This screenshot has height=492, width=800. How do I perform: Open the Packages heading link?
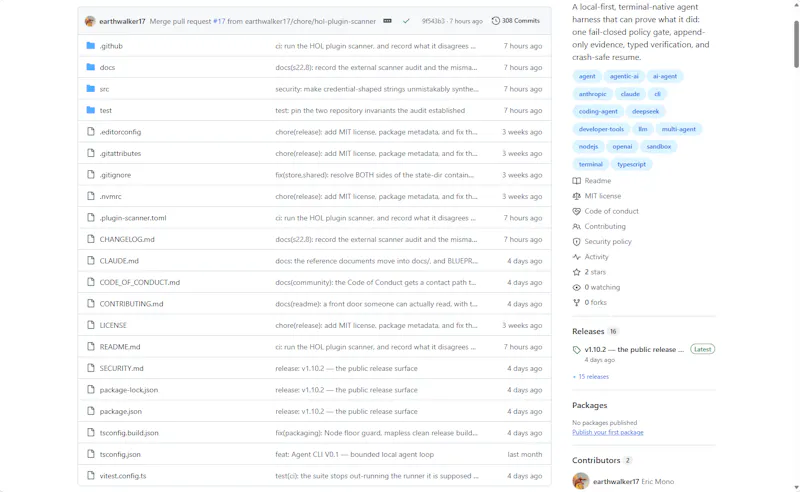(x=589, y=405)
